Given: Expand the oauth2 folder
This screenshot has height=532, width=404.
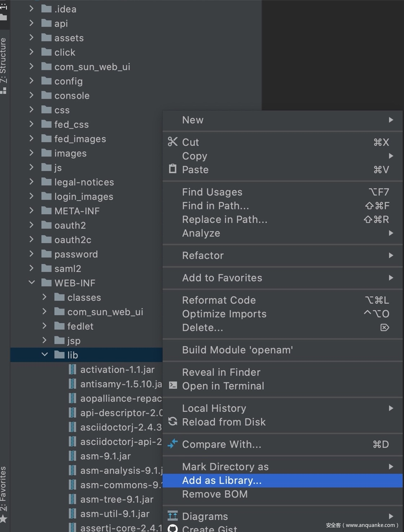Looking at the screenshot, I should click(x=32, y=225).
